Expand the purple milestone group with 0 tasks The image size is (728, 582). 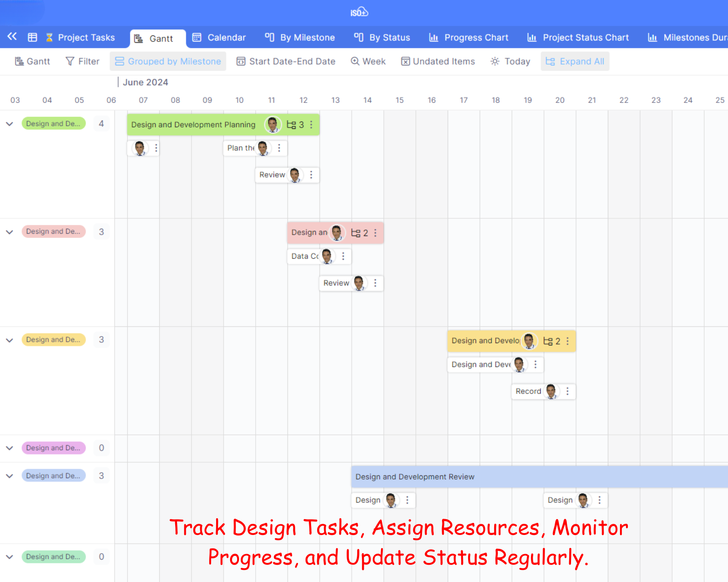(9, 448)
